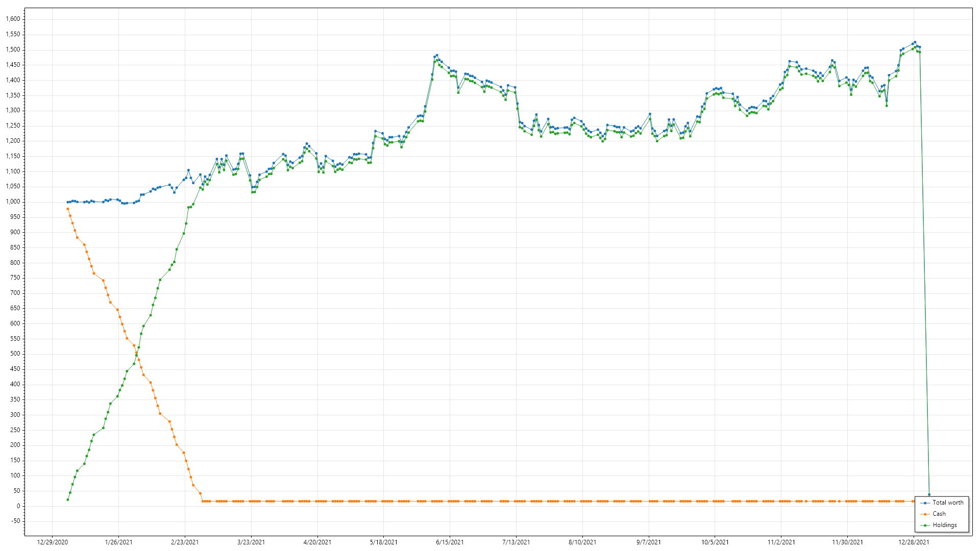Click the 900 value axis label
The image size is (980, 551).
click(15, 232)
